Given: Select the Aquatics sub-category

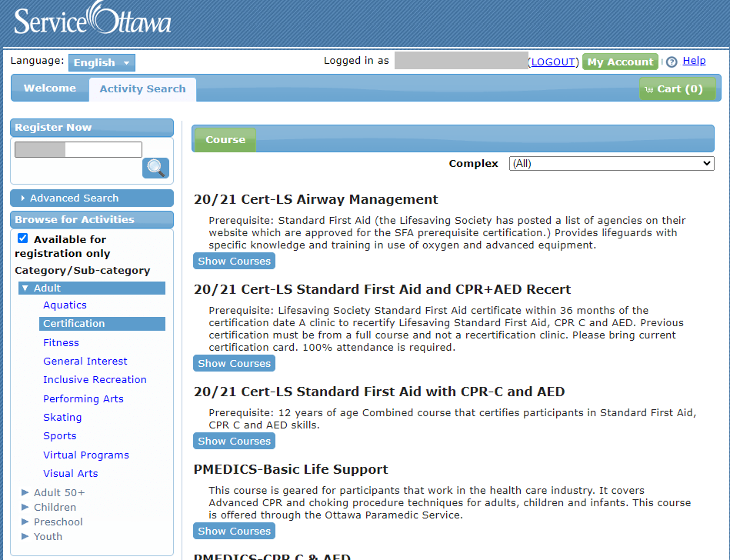Looking at the screenshot, I should (65, 305).
